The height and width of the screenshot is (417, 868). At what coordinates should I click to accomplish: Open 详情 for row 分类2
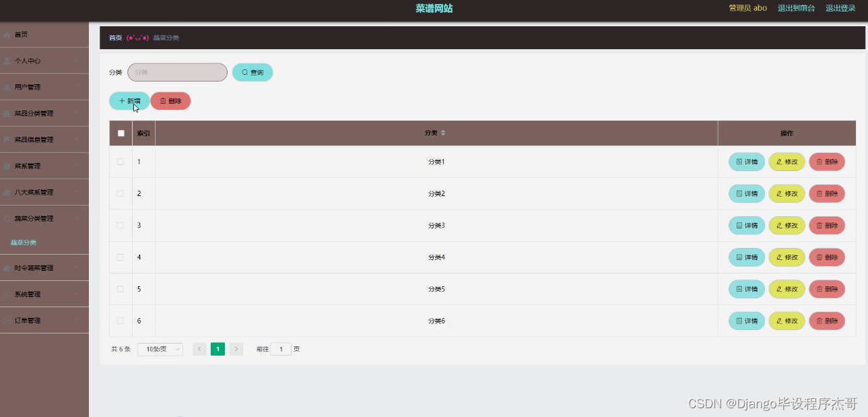click(747, 193)
